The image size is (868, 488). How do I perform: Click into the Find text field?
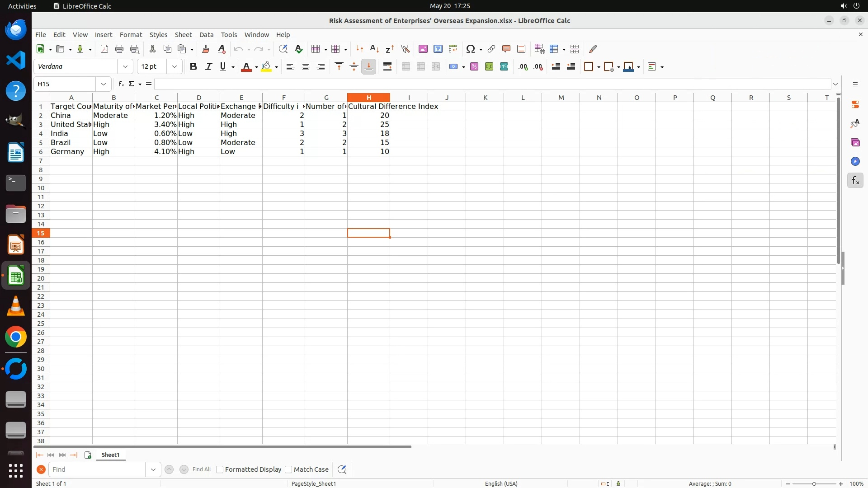pos(97,469)
